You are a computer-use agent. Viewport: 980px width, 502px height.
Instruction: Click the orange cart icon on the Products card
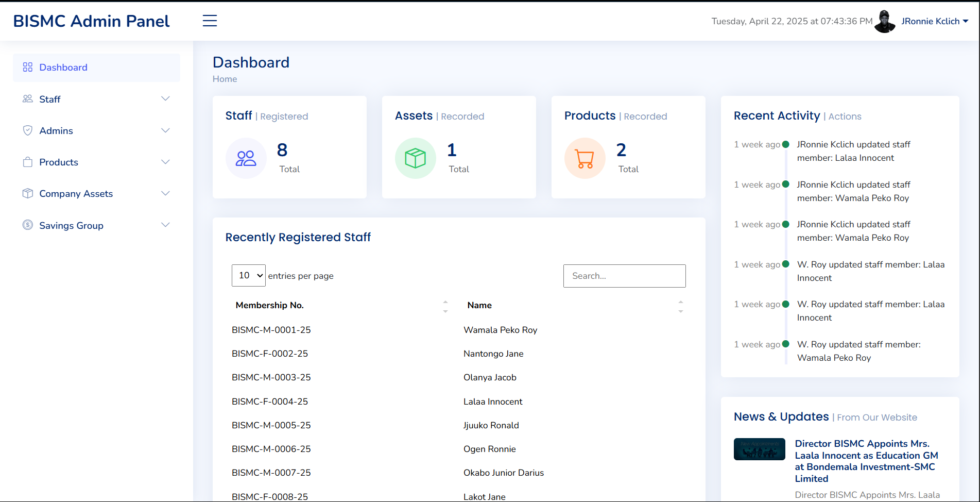coord(585,158)
